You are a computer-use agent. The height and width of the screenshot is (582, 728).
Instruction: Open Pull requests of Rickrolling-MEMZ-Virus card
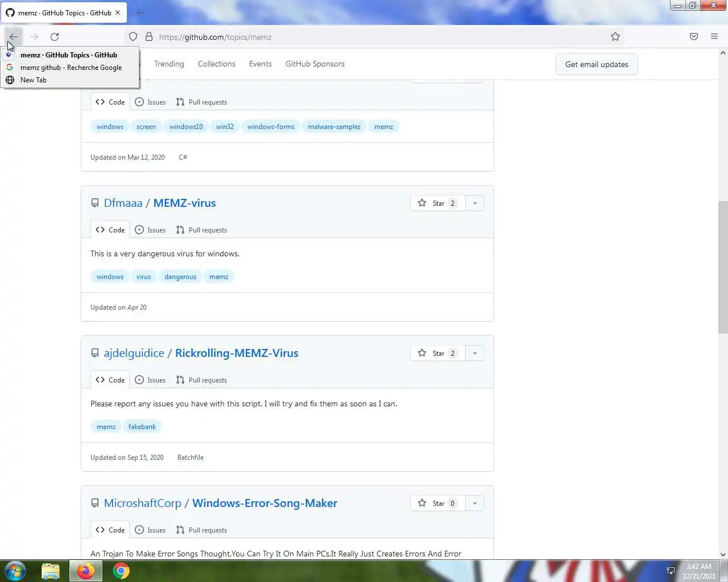[x=201, y=380]
